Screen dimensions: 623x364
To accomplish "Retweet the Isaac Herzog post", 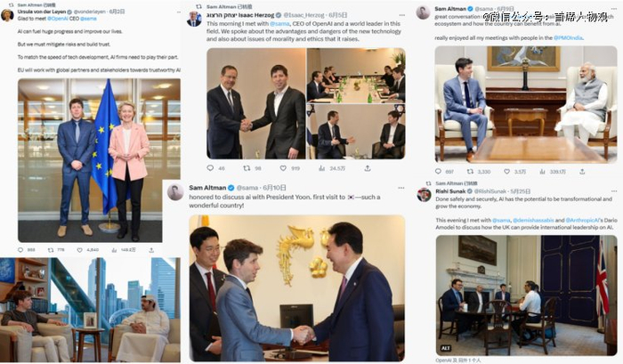I will [247, 167].
